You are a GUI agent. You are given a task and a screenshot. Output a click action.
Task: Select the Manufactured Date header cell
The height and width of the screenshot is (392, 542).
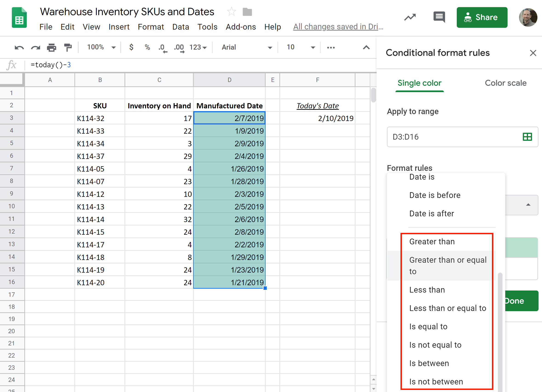[229, 105]
